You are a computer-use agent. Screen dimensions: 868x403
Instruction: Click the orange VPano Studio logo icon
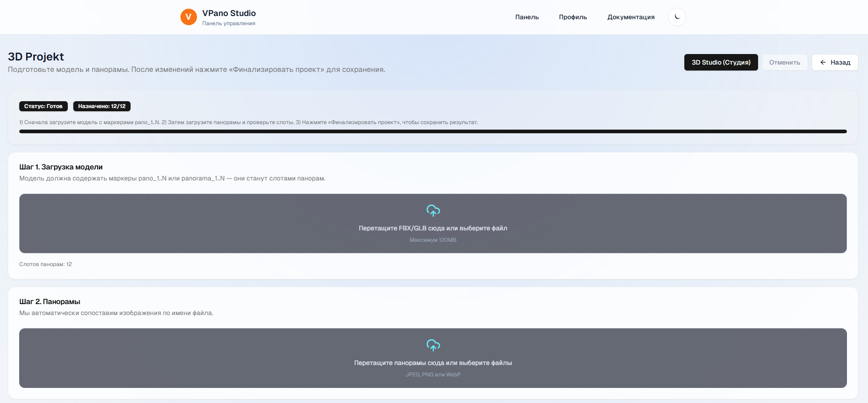pos(188,17)
